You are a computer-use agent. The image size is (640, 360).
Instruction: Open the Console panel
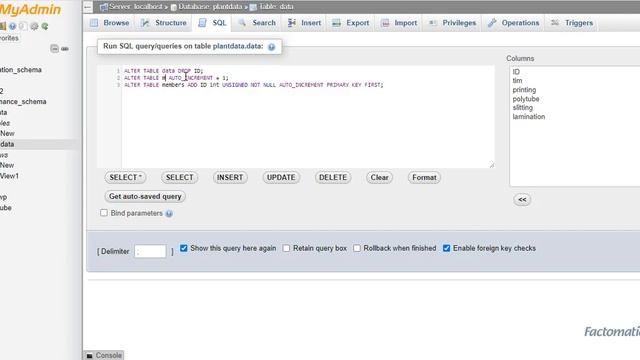[x=104, y=355]
